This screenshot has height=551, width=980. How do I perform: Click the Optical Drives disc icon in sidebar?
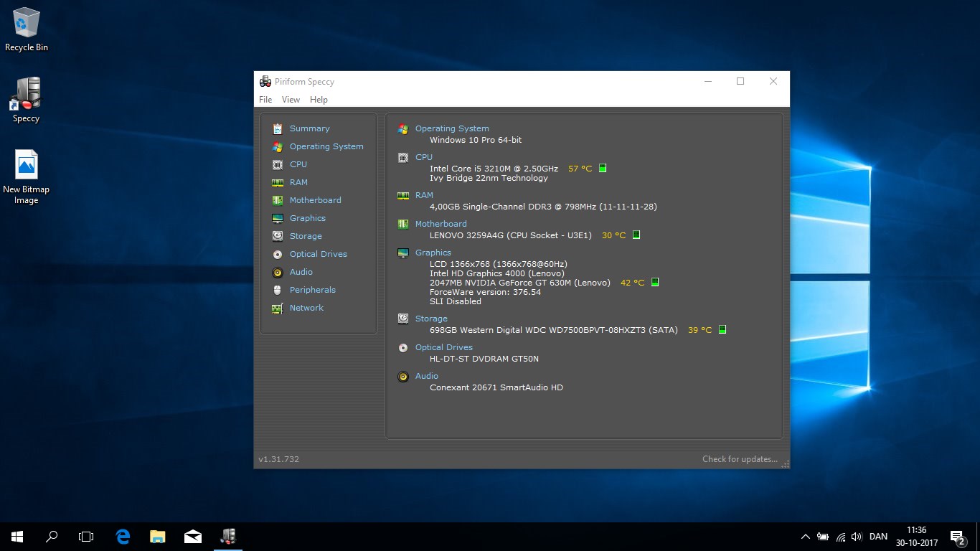coord(277,254)
